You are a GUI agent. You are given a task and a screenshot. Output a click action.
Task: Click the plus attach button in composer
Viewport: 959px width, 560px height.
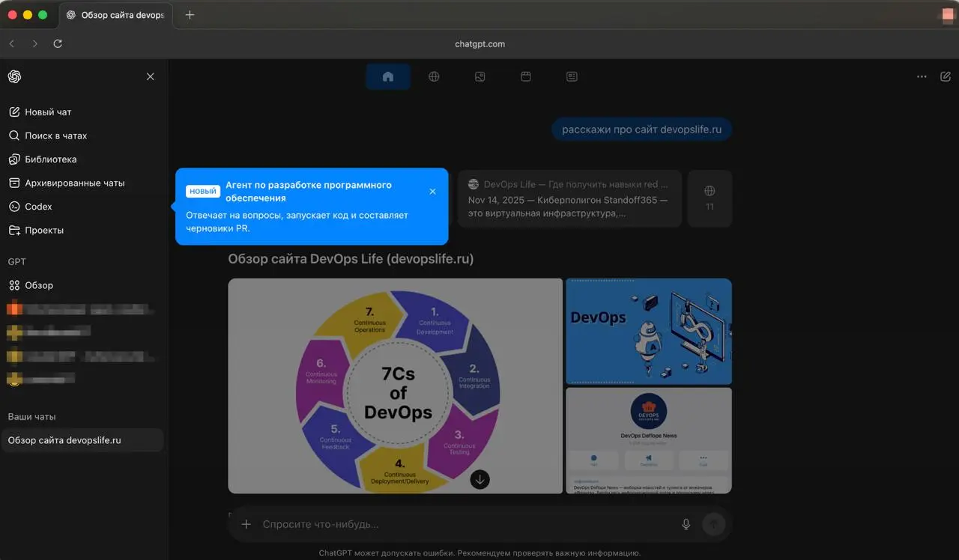pyautogui.click(x=246, y=524)
